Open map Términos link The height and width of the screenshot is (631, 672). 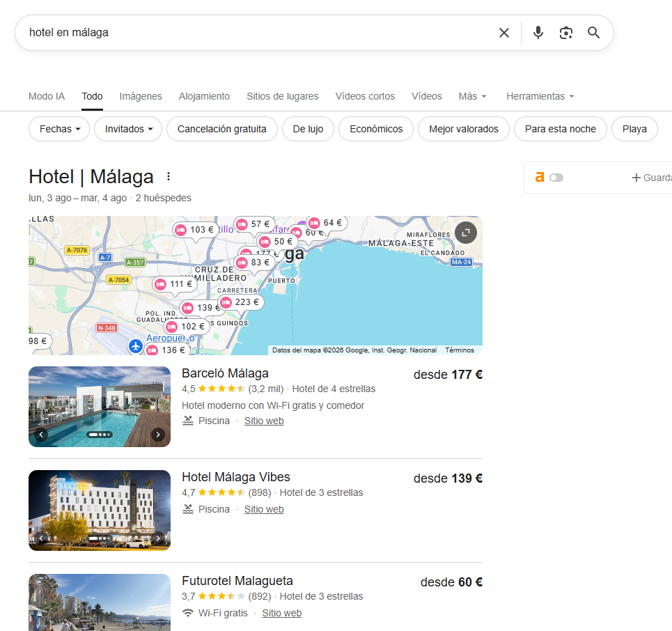[460, 350]
